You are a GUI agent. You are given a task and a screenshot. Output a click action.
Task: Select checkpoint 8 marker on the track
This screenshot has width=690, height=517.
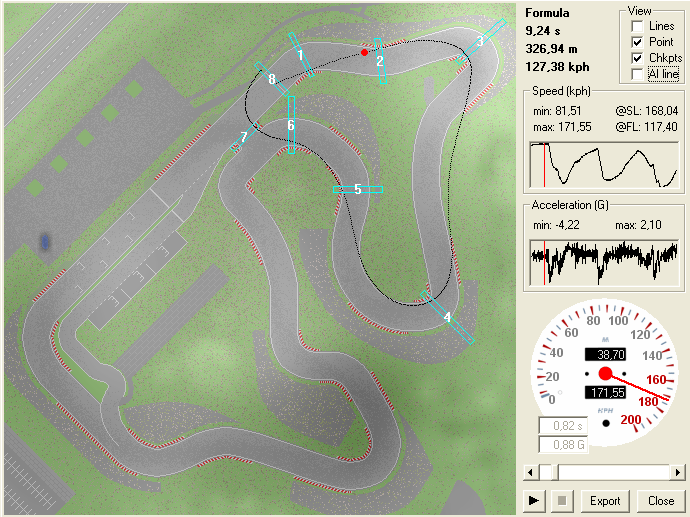coord(272,79)
